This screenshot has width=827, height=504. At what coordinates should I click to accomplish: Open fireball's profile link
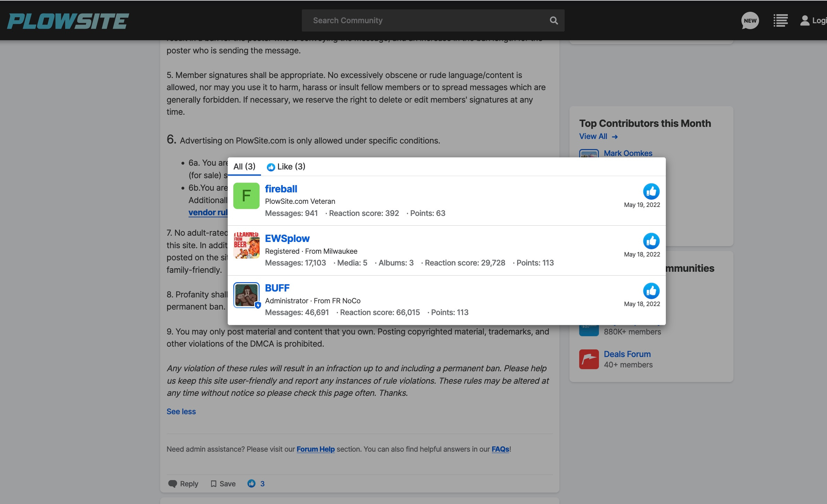[281, 189]
